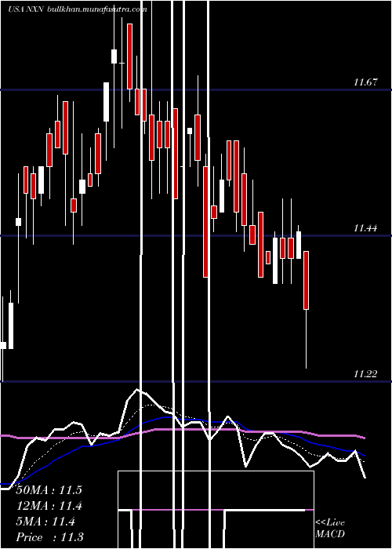Click the 11.22 price level label
The width and height of the screenshot is (392, 549).
(x=365, y=374)
